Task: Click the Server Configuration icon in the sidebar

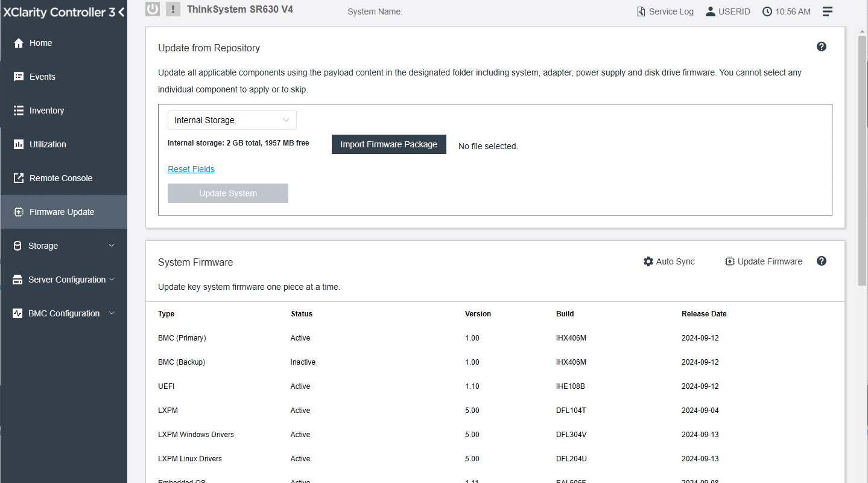Action: pyautogui.click(x=18, y=280)
